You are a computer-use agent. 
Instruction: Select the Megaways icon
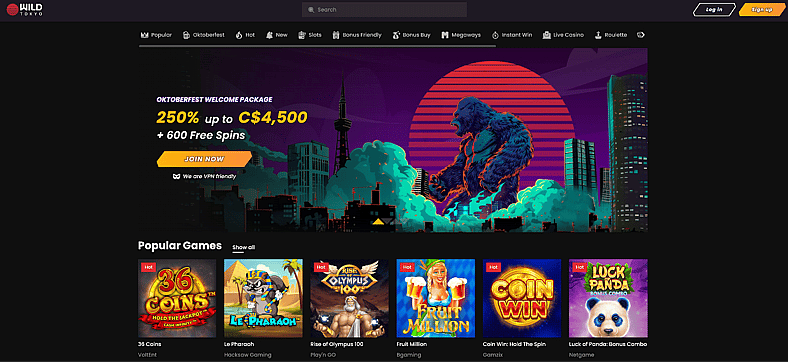point(445,35)
